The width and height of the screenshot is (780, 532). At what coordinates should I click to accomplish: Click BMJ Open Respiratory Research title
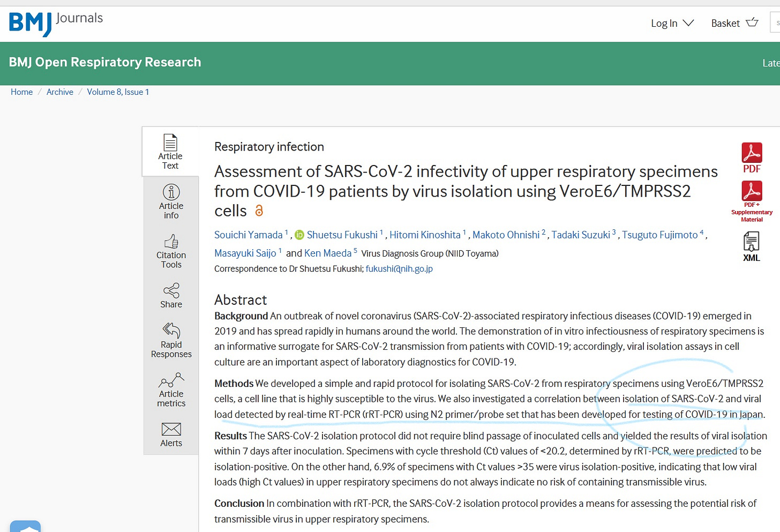pyautogui.click(x=105, y=62)
